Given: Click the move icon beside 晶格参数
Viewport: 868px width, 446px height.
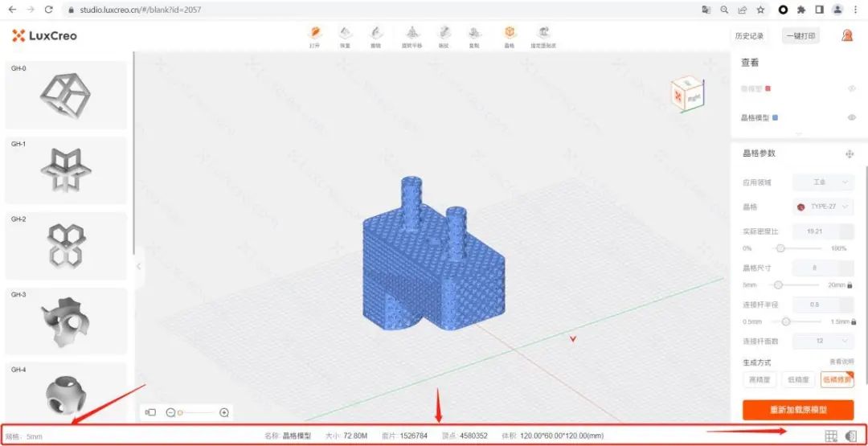Looking at the screenshot, I should click(849, 153).
